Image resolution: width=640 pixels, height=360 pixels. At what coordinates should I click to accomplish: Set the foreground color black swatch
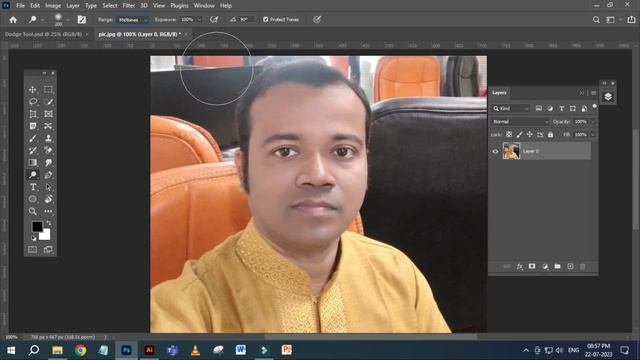click(x=37, y=227)
